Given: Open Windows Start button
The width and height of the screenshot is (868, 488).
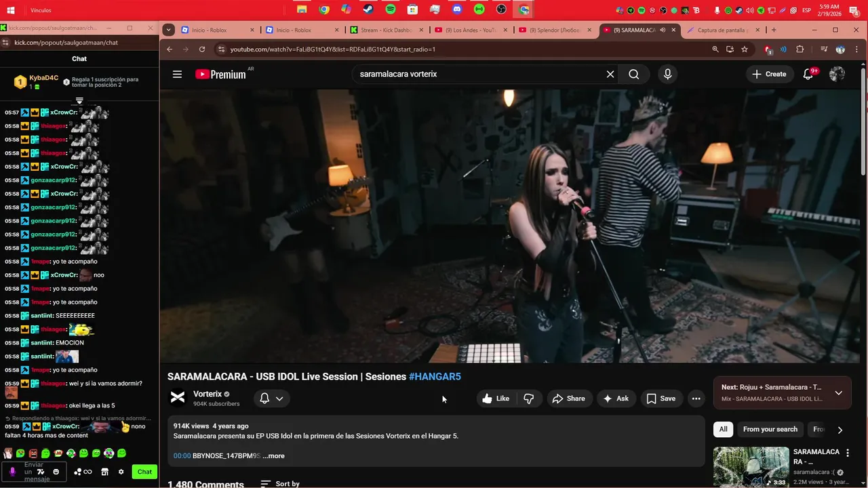Looking at the screenshot, I should tap(11, 10).
